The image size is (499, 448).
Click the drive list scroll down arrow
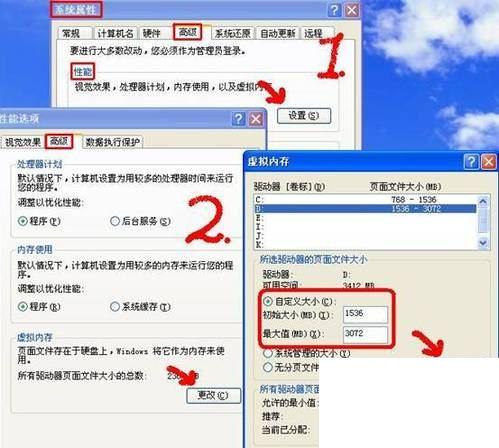[483, 243]
